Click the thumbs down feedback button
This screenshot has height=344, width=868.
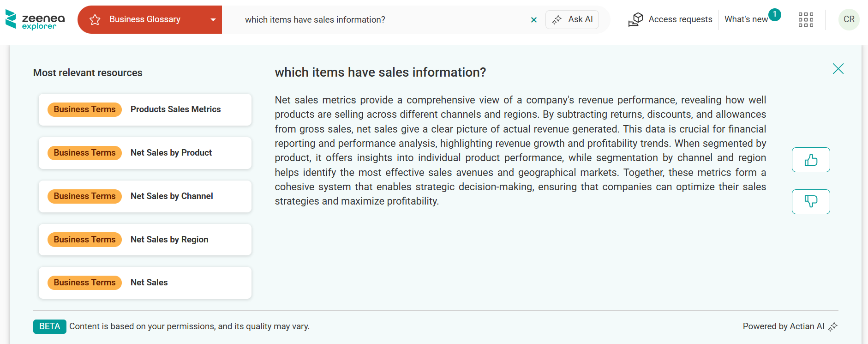(811, 202)
